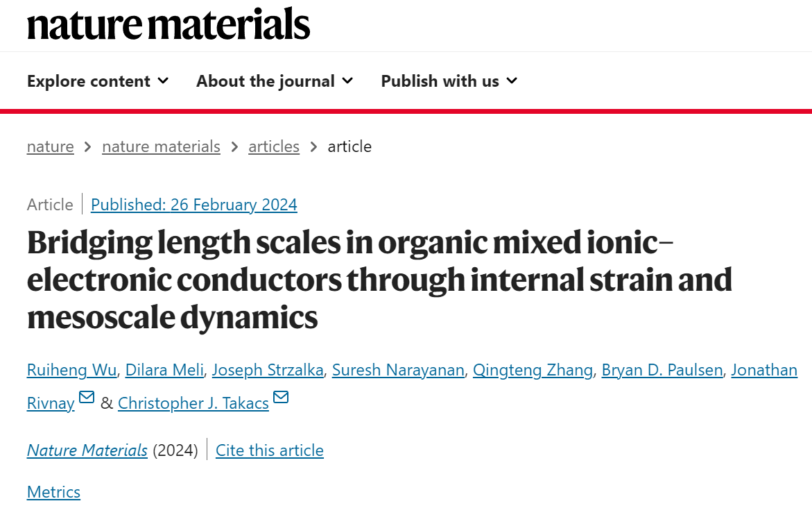The image size is (812, 508).
Task: View author Joseph Strzalka details
Action: click(268, 370)
